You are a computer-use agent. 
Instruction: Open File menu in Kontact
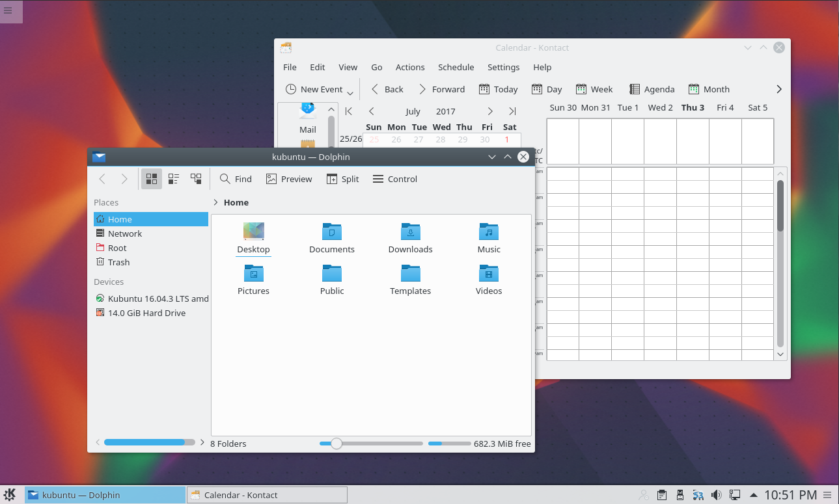(290, 67)
